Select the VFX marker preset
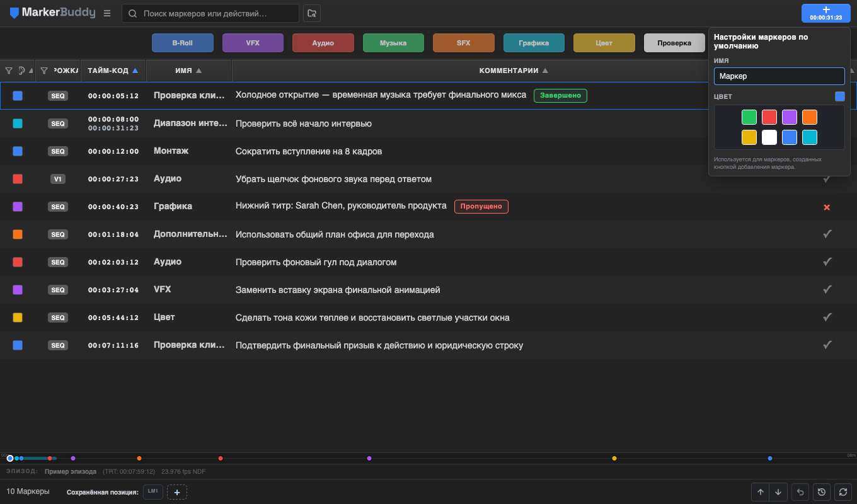Image resolution: width=857 pixels, height=504 pixels. [253, 43]
